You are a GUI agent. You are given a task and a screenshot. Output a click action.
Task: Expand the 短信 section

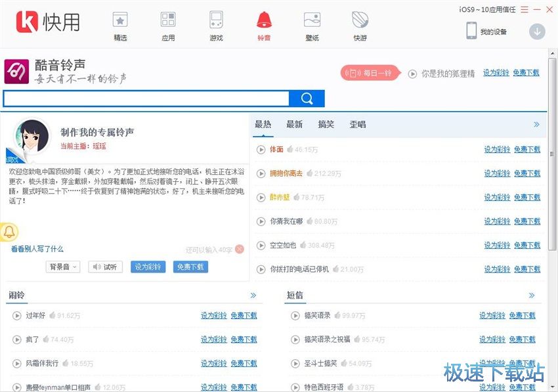coord(531,295)
